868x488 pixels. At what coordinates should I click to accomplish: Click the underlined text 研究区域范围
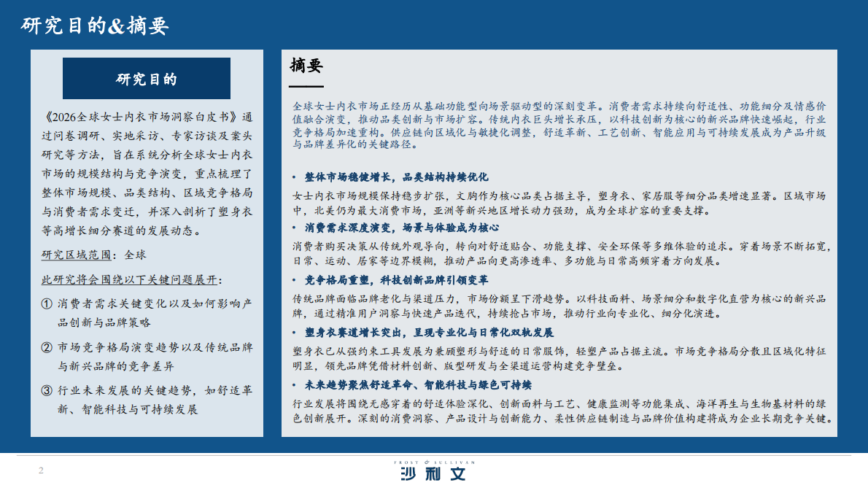coord(77,255)
